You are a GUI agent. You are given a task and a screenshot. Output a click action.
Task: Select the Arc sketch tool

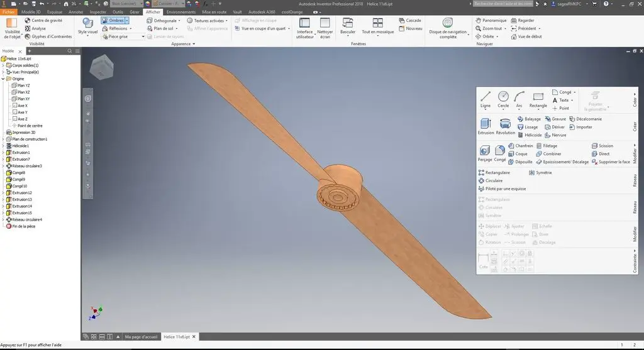[519, 99]
